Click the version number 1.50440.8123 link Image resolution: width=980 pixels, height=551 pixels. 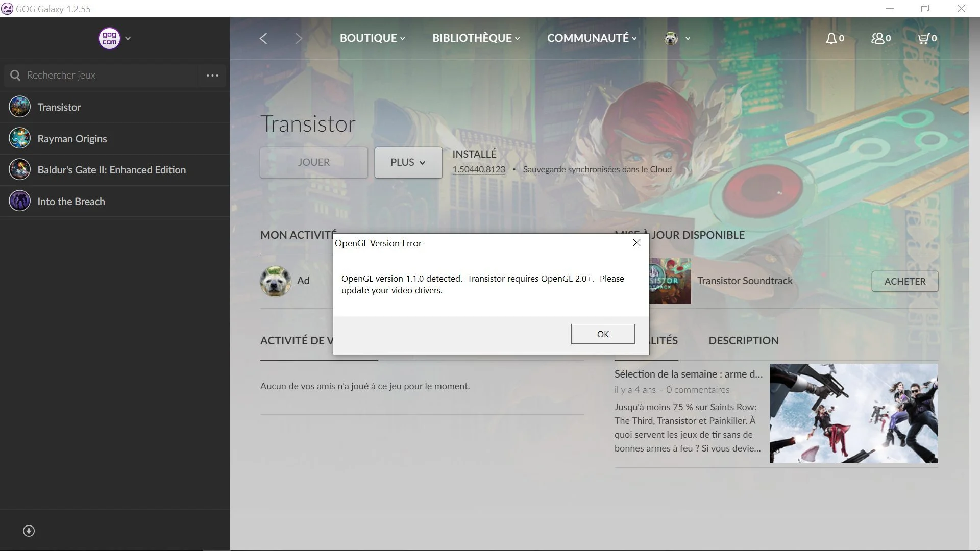(x=478, y=169)
